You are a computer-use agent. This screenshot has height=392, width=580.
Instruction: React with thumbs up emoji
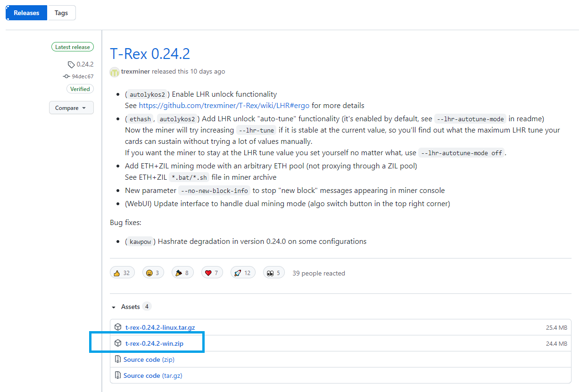(x=122, y=273)
